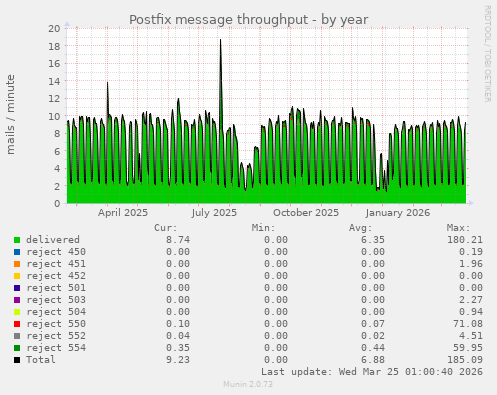
Task: Click the dark green reject 554 swatch
Action: tap(17, 348)
